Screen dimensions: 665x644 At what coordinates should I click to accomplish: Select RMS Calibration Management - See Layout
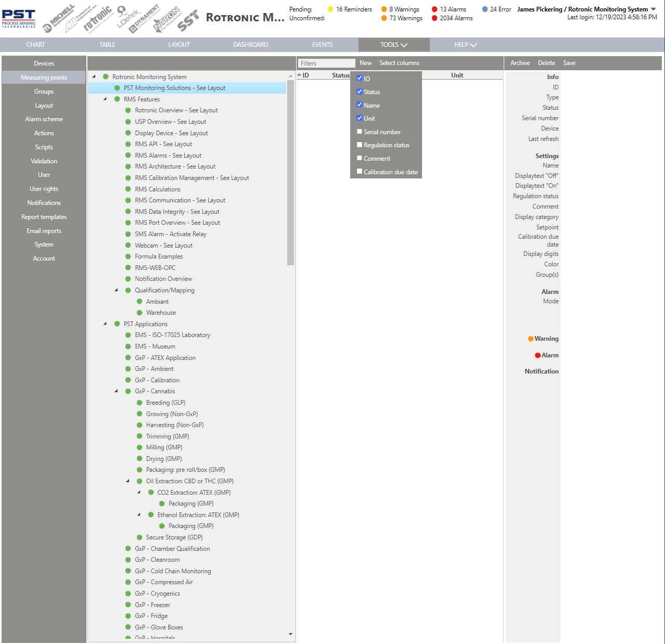click(191, 178)
